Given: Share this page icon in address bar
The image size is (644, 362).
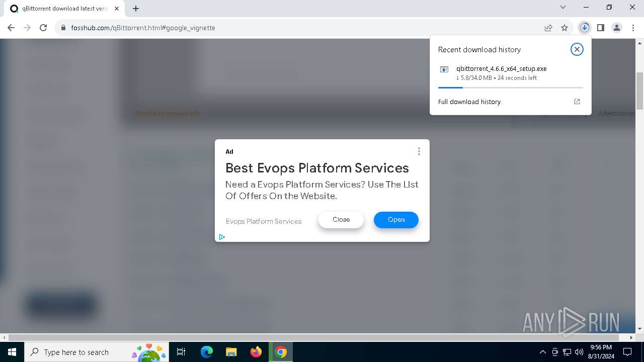Looking at the screenshot, I should [548, 28].
